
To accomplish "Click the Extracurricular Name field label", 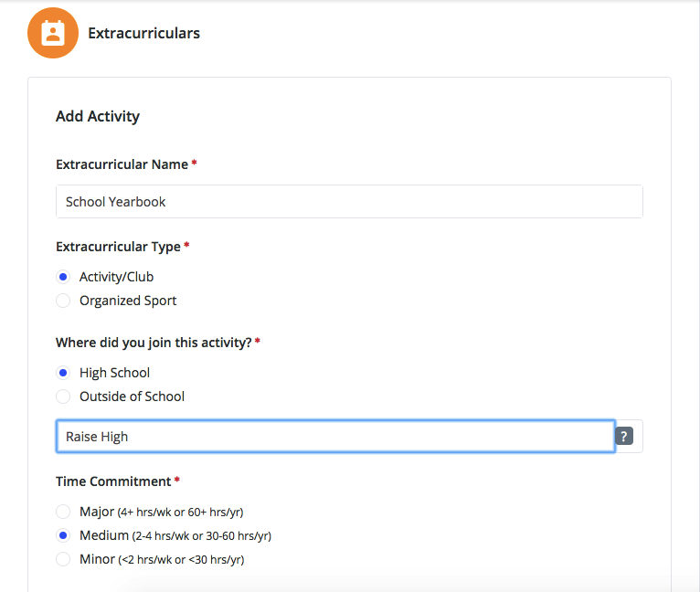I will [122, 164].
